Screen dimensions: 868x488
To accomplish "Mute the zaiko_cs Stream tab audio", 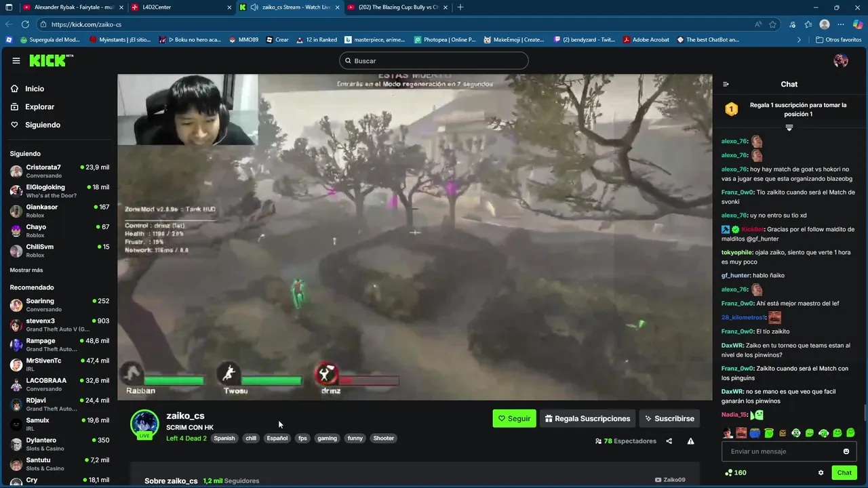I will [254, 7].
